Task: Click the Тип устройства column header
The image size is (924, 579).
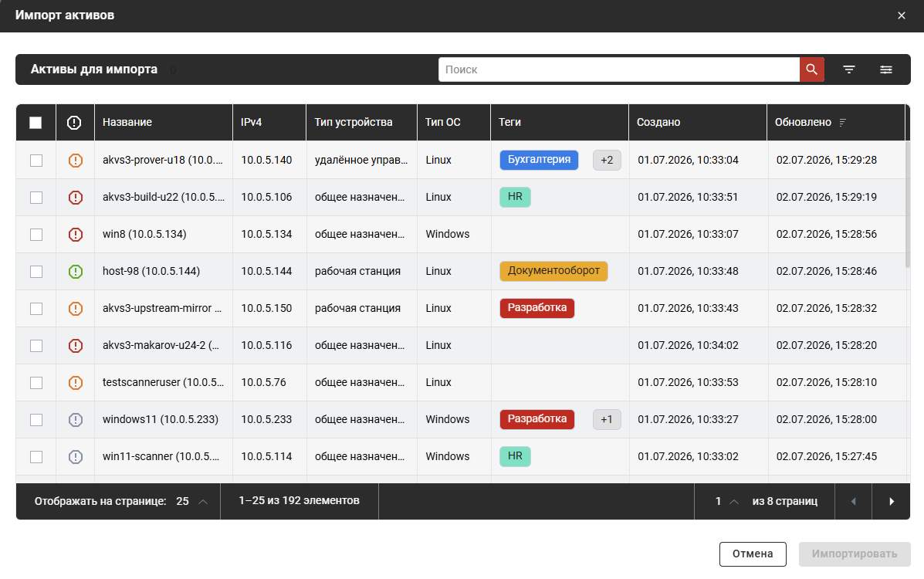Action: pyautogui.click(x=361, y=123)
